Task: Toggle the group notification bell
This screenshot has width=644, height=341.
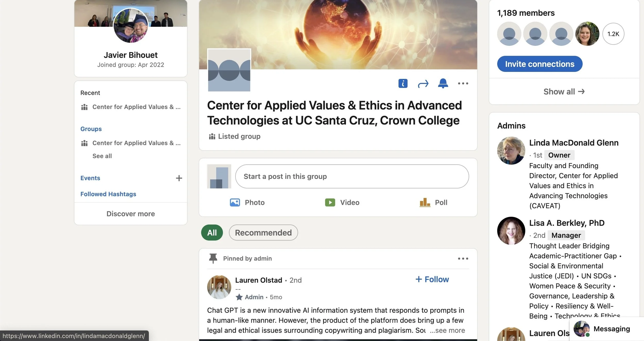Action: pos(443,83)
